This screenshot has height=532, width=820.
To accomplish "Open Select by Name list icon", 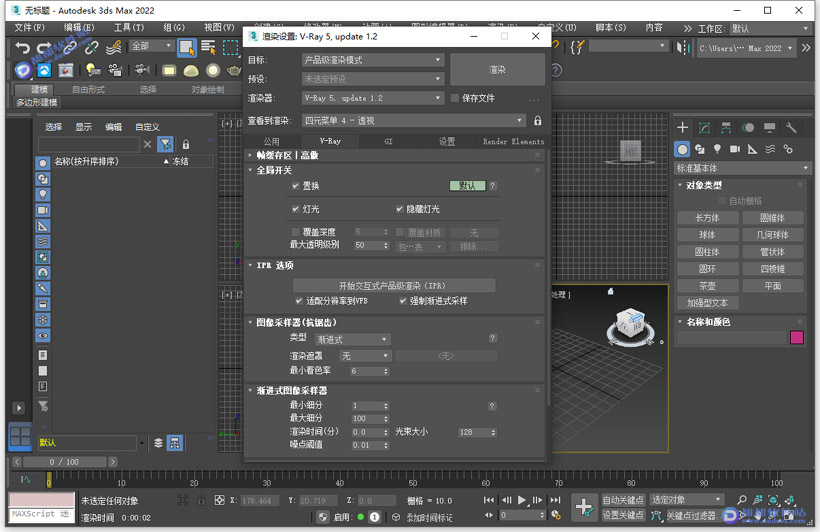I will coord(208,48).
